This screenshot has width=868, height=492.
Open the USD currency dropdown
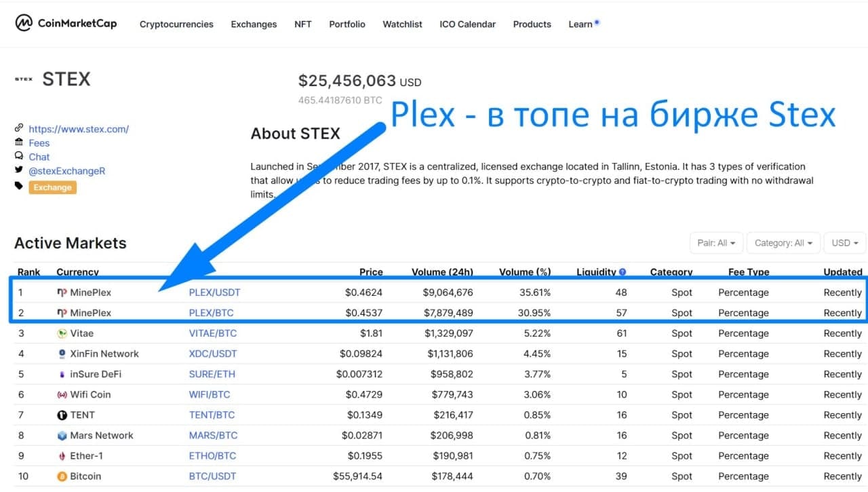(845, 243)
